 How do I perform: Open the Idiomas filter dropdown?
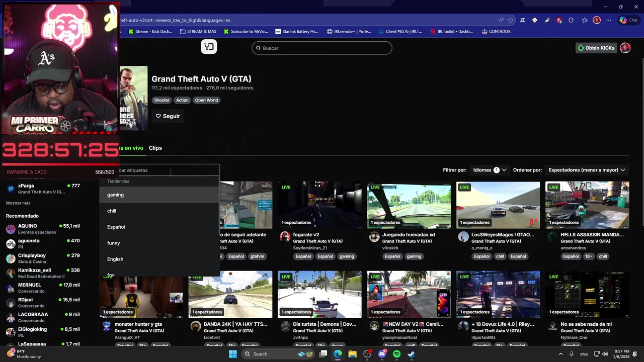(x=490, y=170)
